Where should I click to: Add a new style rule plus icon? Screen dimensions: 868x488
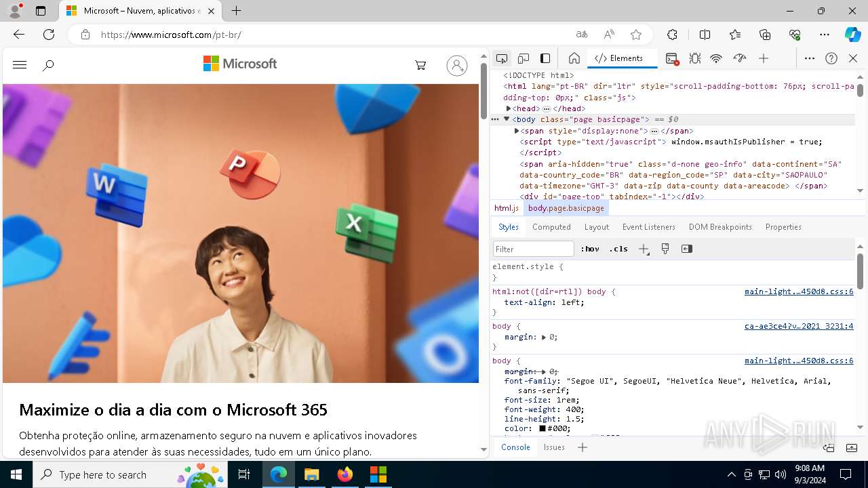(x=644, y=249)
